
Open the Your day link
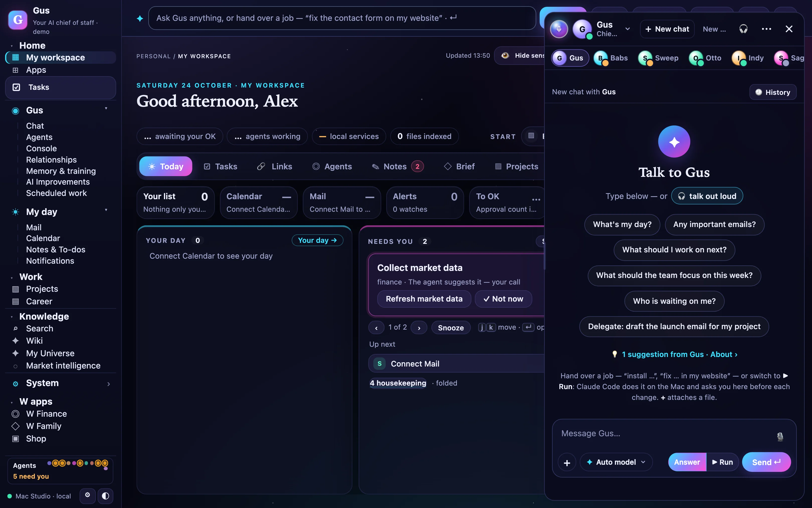[x=318, y=240]
